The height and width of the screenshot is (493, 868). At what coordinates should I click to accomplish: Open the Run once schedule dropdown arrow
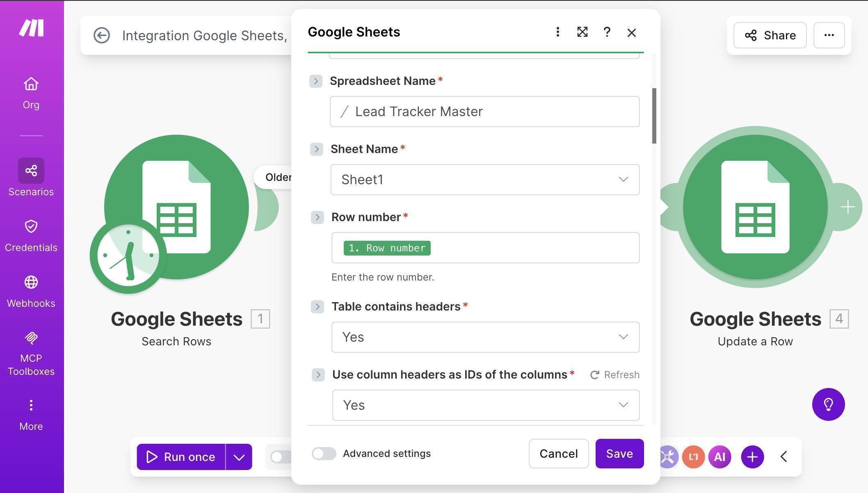pyautogui.click(x=240, y=456)
